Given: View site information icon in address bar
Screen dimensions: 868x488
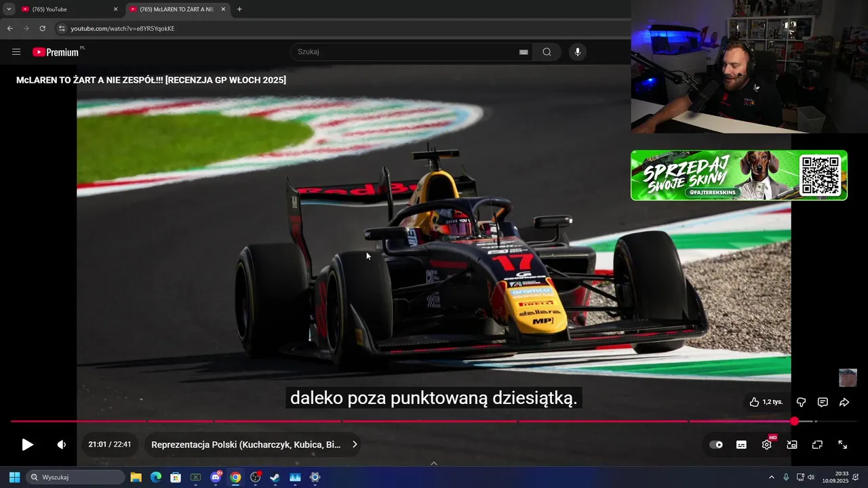Looking at the screenshot, I should coord(62,28).
